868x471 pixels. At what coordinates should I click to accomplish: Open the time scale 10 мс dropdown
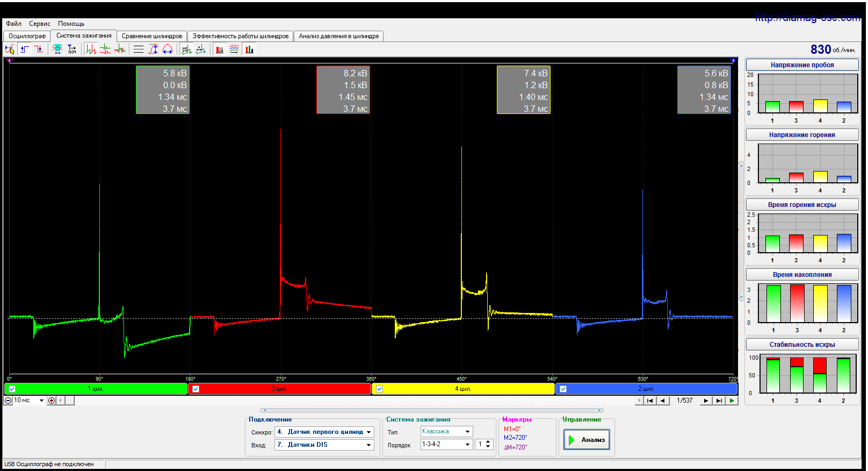click(x=41, y=401)
